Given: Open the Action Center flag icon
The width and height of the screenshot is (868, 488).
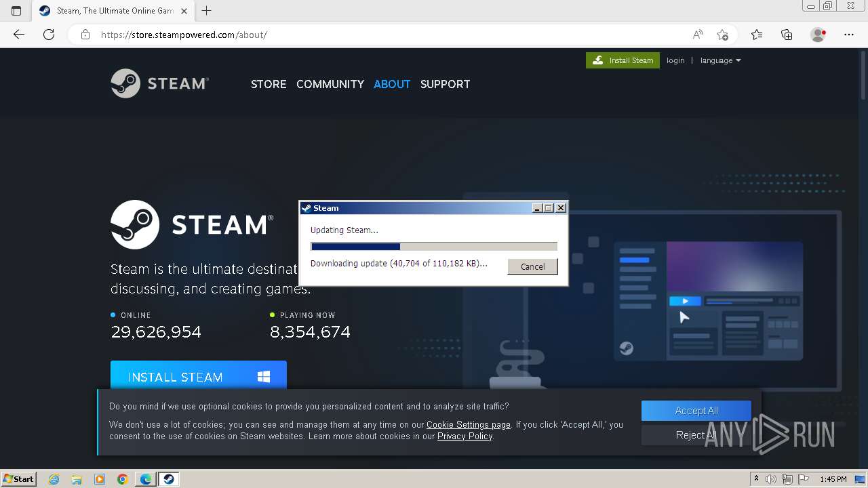Looking at the screenshot, I should click(x=805, y=479).
